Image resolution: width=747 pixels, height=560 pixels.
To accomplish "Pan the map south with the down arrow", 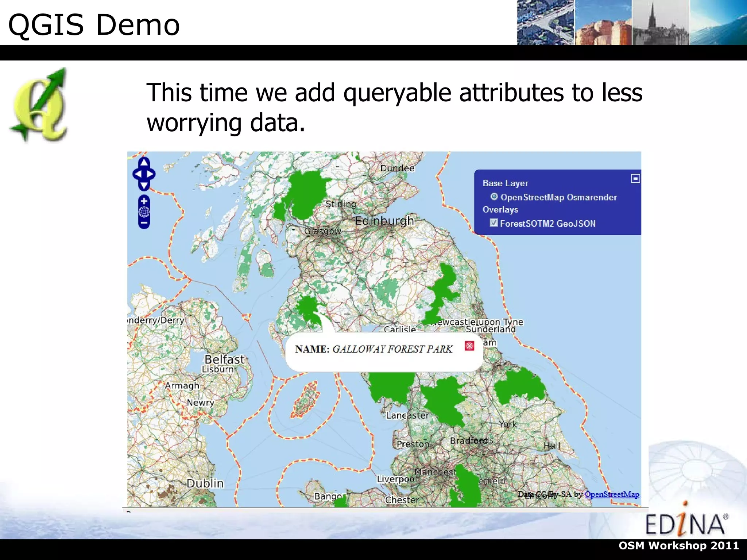I will [x=144, y=186].
